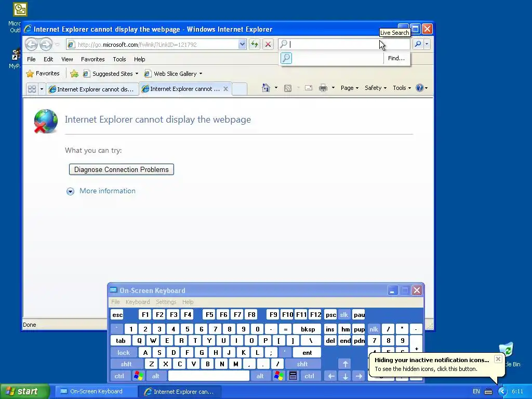The width and height of the screenshot is (532, 399).
Task: Toggle the lock key on On-Screen Keyboard
Action: click(x=124, y=353)
